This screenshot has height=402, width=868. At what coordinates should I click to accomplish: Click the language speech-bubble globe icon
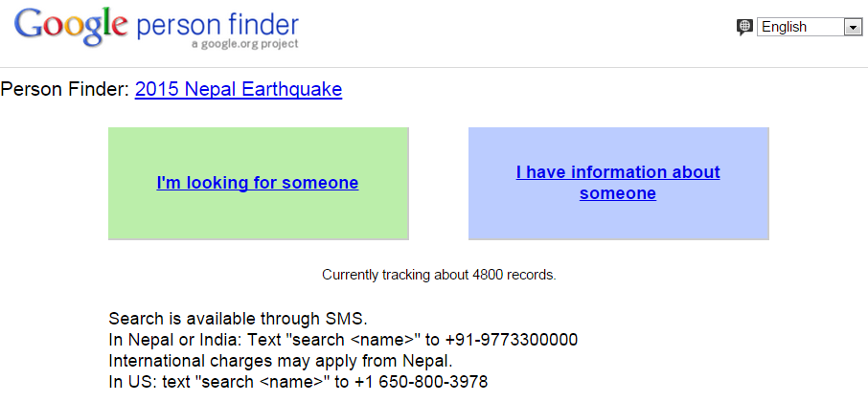tap(744, 27)
